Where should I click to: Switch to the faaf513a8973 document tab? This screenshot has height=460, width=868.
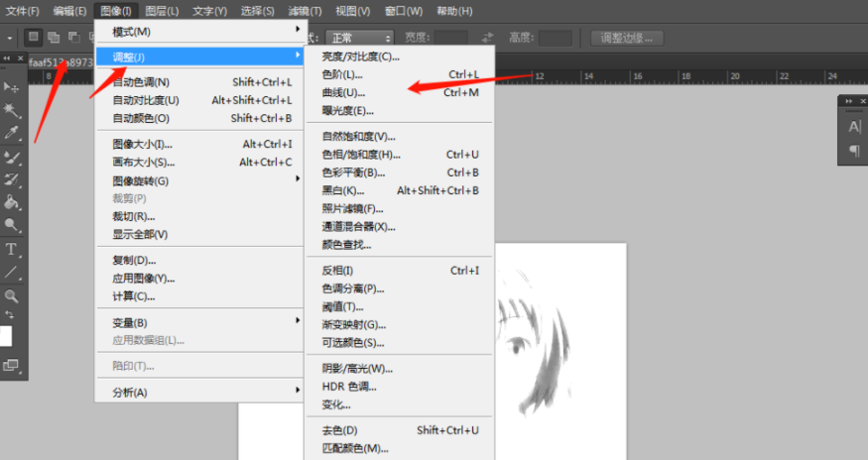pyautogui.click(x=61, y=62)
